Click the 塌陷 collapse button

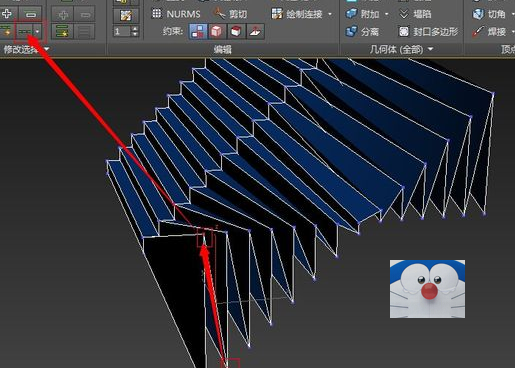[415, 14]
